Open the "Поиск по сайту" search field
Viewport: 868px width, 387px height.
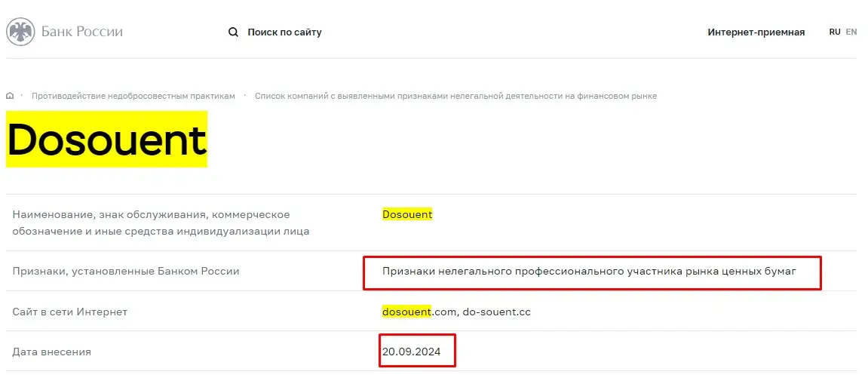point(284,32)
